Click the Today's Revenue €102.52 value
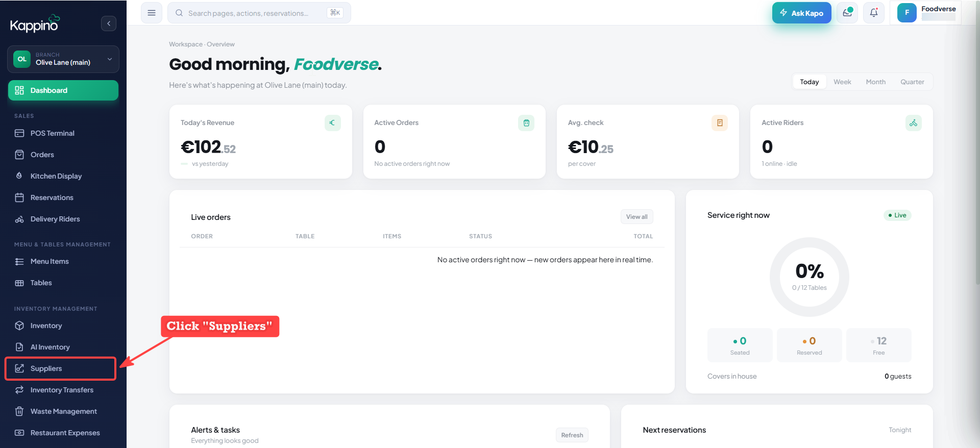The image size is (980, 448). [x=208, y=147]
